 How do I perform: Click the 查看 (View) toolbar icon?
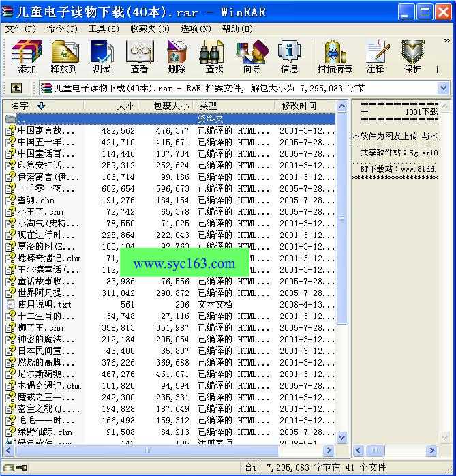point(139,56)
